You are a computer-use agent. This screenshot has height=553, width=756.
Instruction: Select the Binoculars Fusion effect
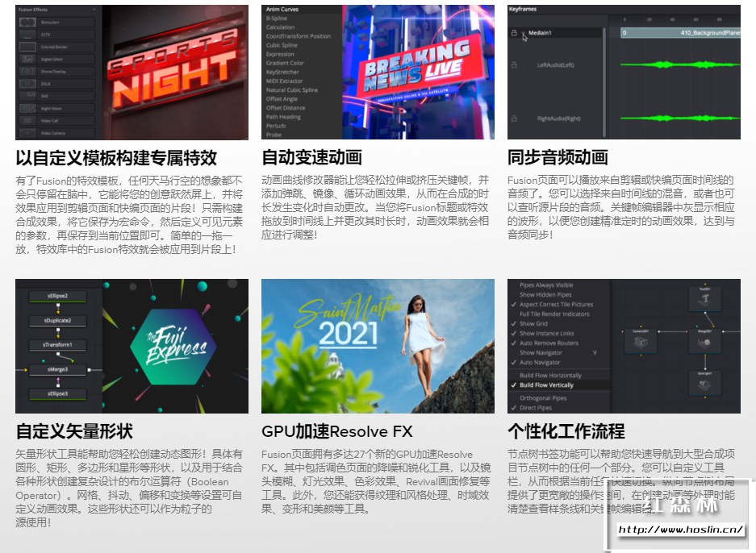pyautogui.click(x=27, y=22)
